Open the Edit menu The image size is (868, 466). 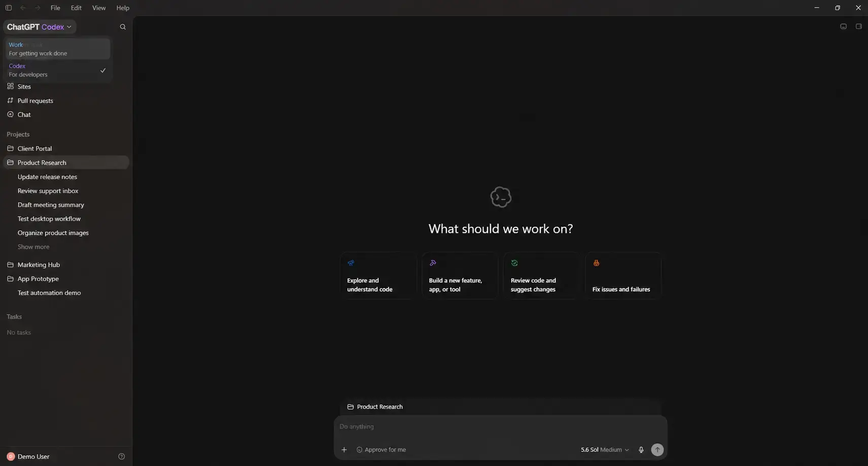pyautogui.click(x=76, y=8)
